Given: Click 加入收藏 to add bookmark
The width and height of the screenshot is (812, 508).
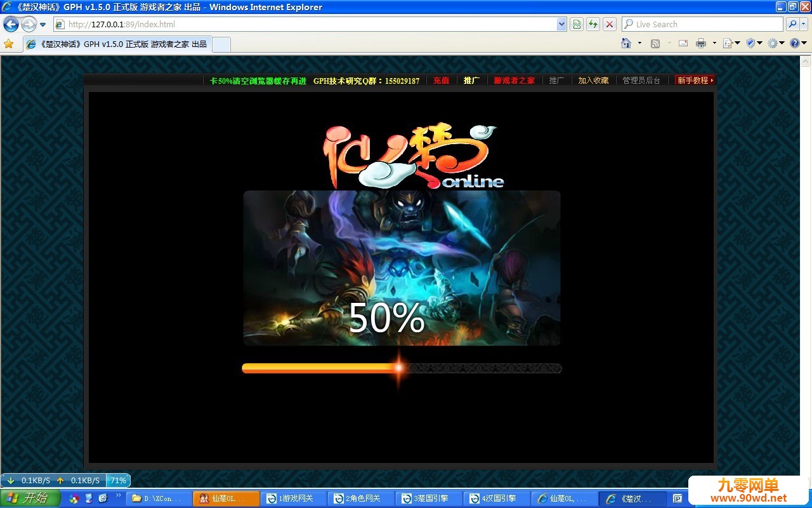Looking at the screenshot, I should click(x=593, y=81).
